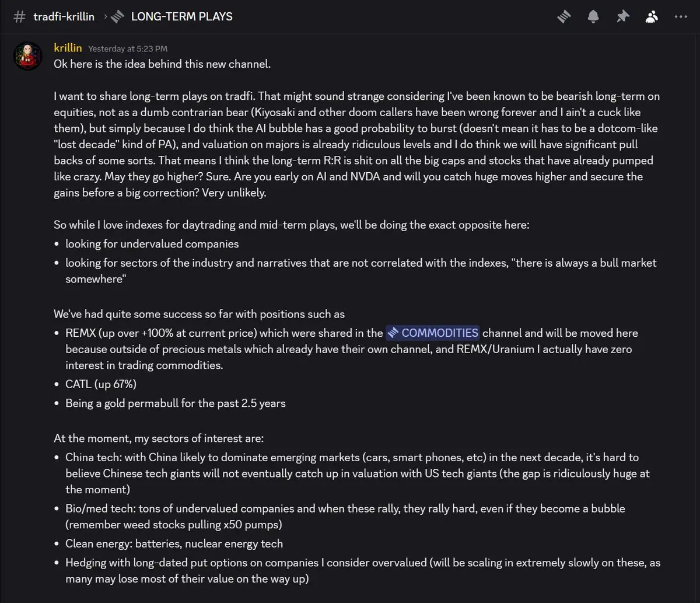This screenshot has height=603, width=700.
Task: Click the thread icon before LONG-TERM PLAYS
Action: pos(117,16)
